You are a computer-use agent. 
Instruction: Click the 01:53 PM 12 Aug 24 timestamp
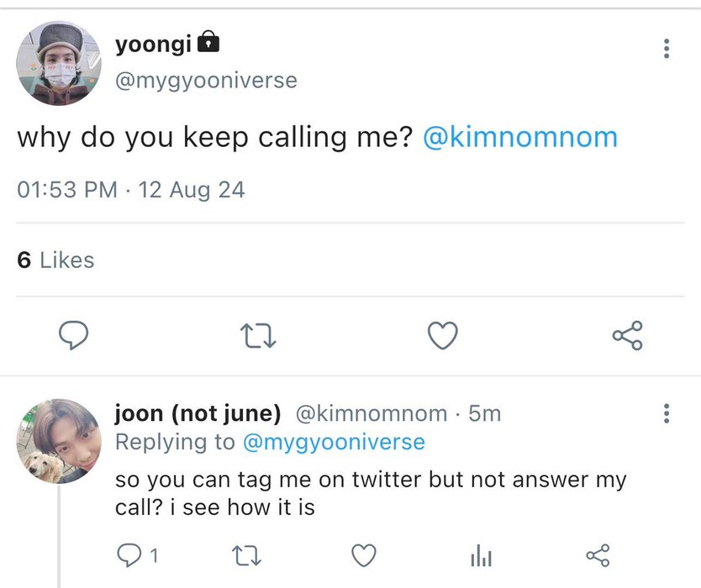click(x=131, y=189)
